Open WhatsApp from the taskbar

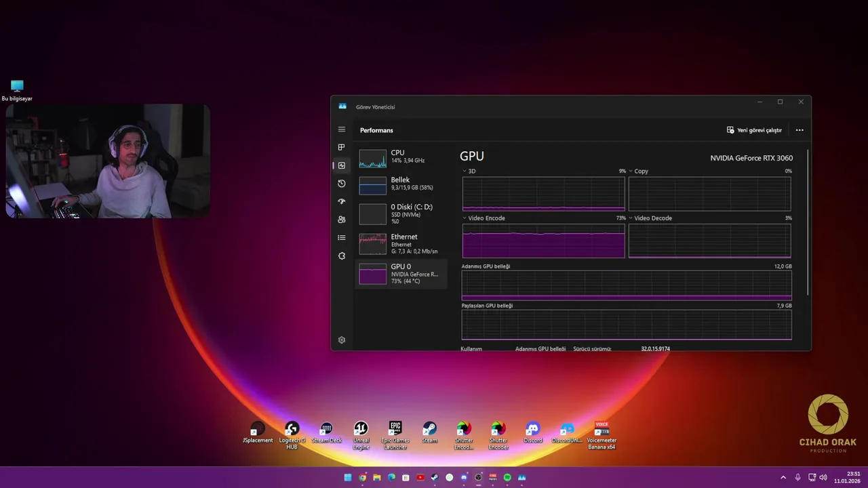coord(450,477)
